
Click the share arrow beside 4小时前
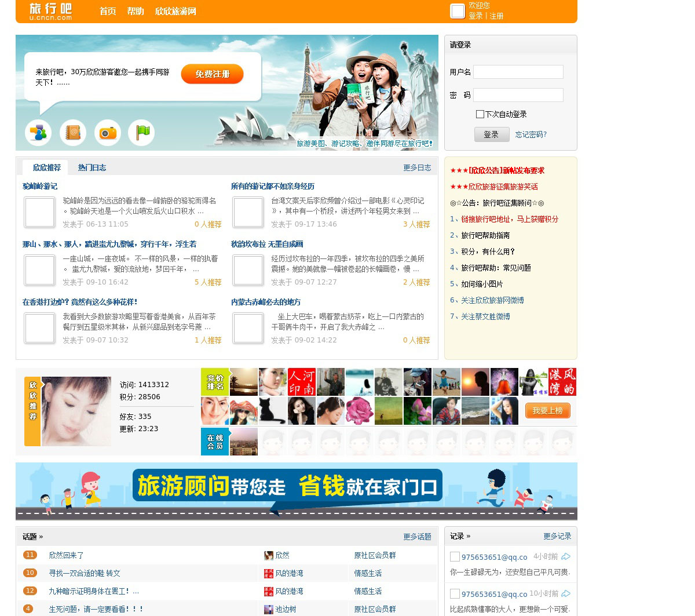tap(566, 556)
